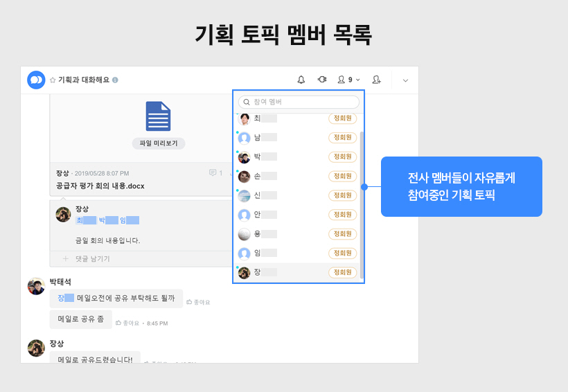This screenshot has width=568, height=392.
Task: Click the 참여 멤버 search field
Action: (299, 102)
